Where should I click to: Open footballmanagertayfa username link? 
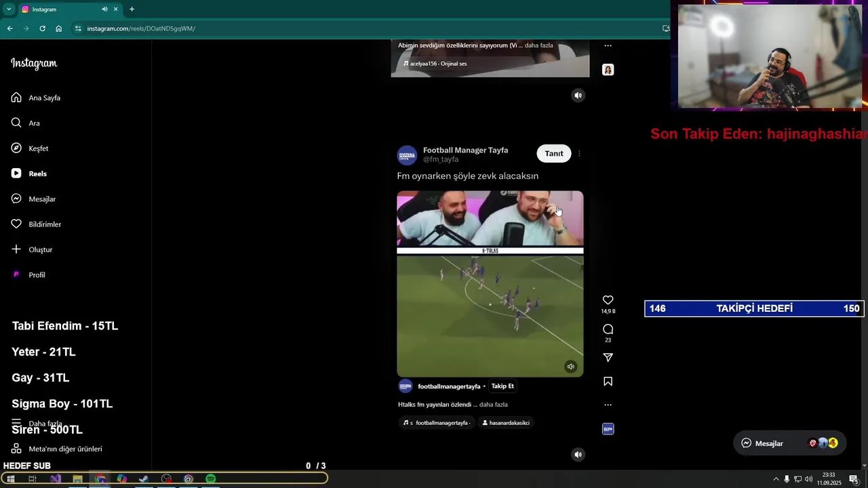[449, 386]
